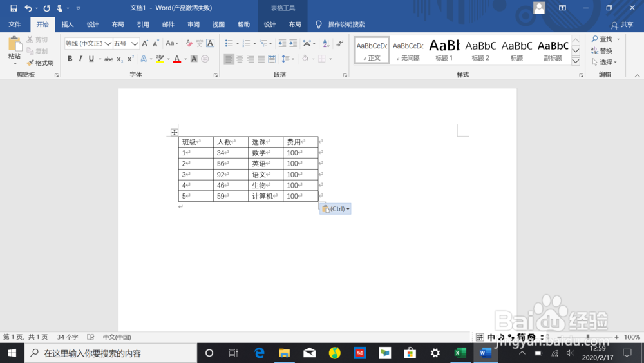Viewport: 644px width, 363px height.
Task: Apply subscript formatting
Action: pyautogui.click(x=120, y=59)
